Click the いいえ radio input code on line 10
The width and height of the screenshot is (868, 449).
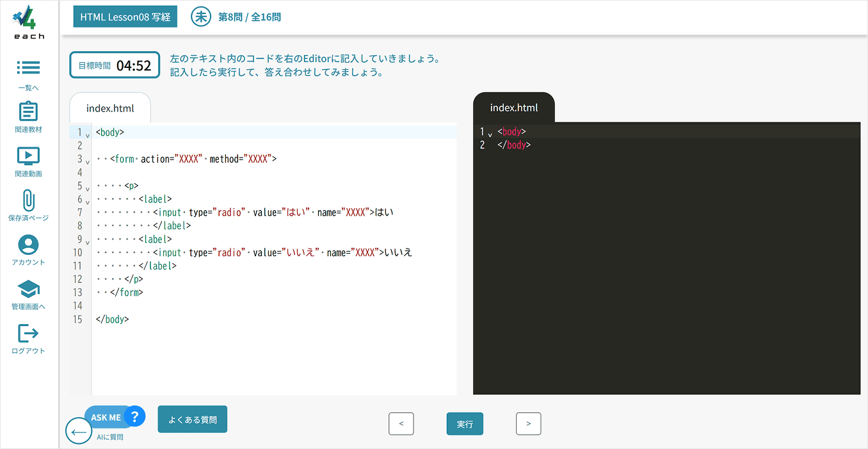tap(283, 252)
